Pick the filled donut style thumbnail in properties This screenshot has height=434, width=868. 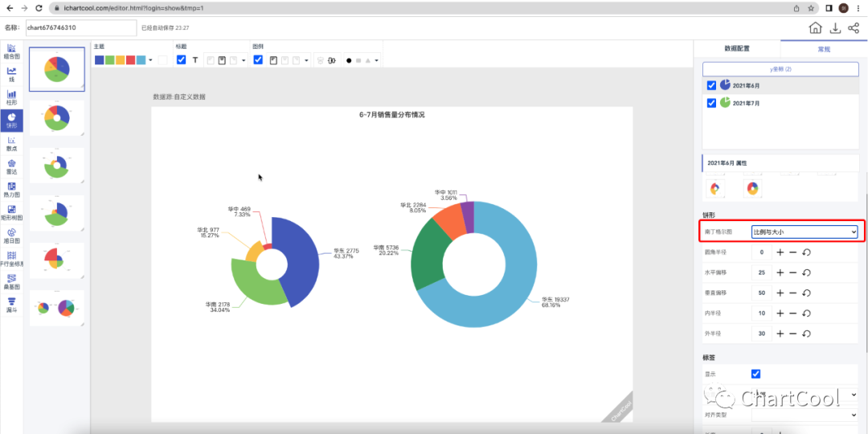[x=752, y=188]
